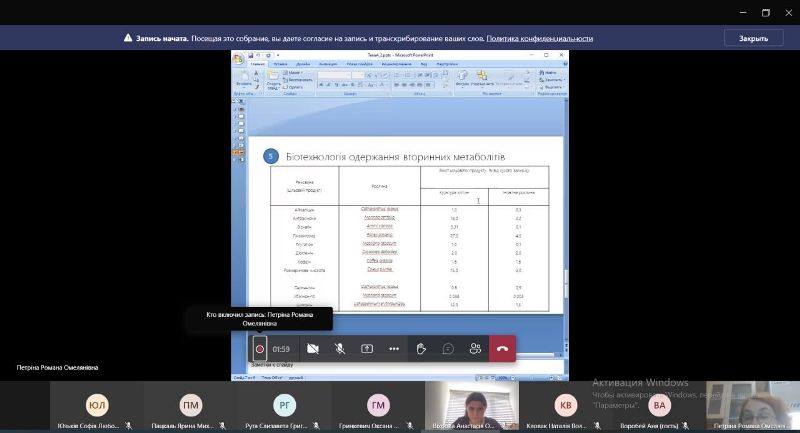Screen dimensions: 800x433
Task: Open the Политика конфиденциальности link
Action: click(540, 38)
